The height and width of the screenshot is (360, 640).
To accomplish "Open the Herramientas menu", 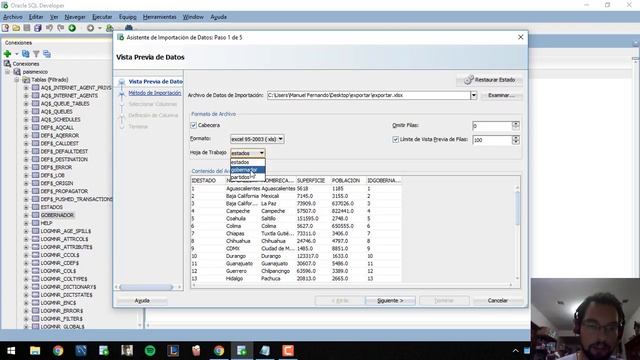I will coord(160,17).
